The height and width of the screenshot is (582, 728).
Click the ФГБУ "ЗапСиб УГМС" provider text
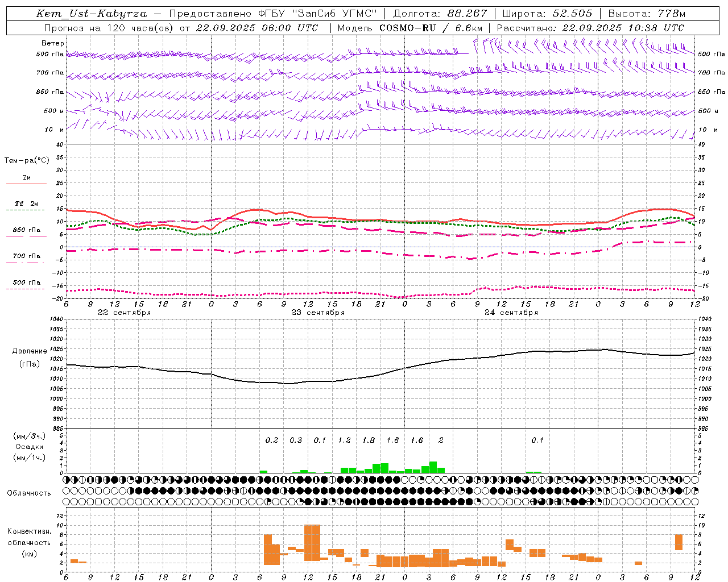(x=318, y=14)
